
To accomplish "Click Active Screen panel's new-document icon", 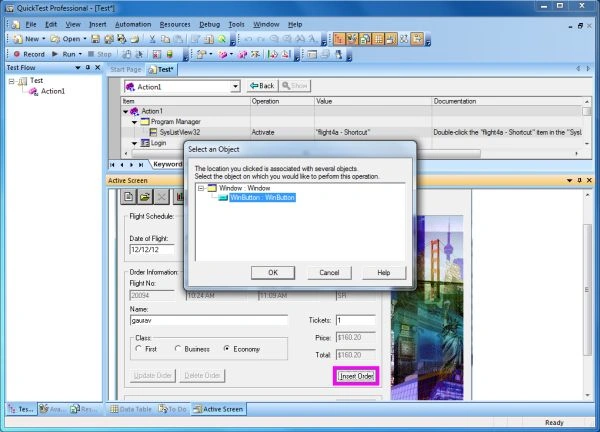I will [129, 197].
